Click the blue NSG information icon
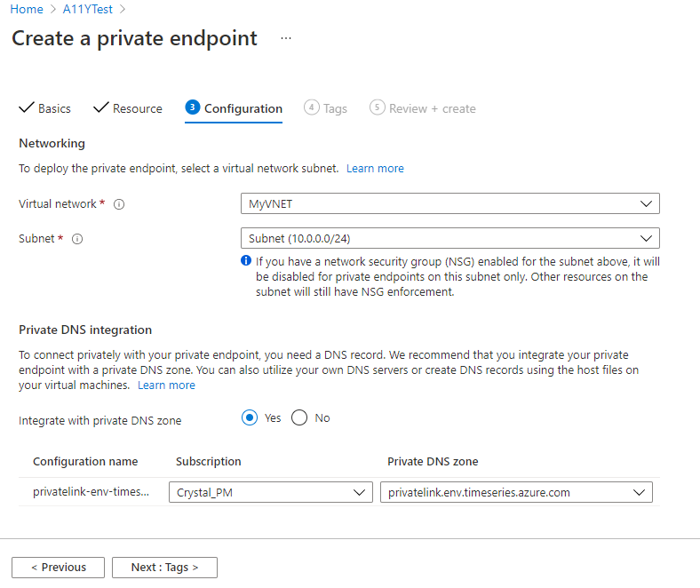The width and height of the screenshot is (700, 588). coord(246,262)
